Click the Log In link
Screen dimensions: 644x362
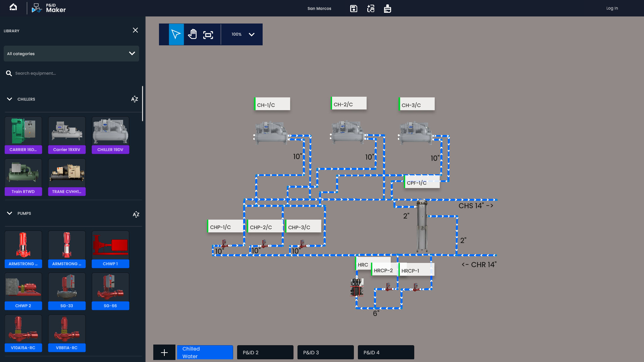(x=612, y=8)
